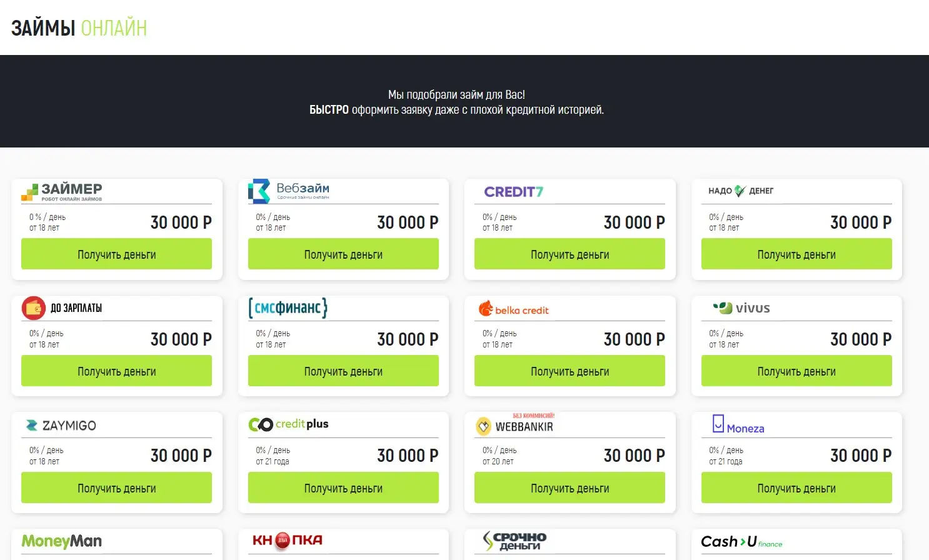Click Получить деньги under vivus
Viewport: 929px width, 560px height.
click(796, 371)
